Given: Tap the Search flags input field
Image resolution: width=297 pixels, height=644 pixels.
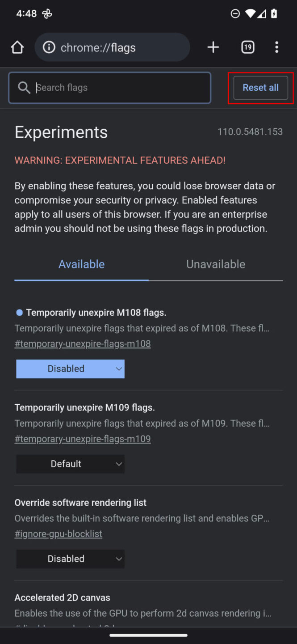Looking at the screenshot, I should tap(109, 88).
